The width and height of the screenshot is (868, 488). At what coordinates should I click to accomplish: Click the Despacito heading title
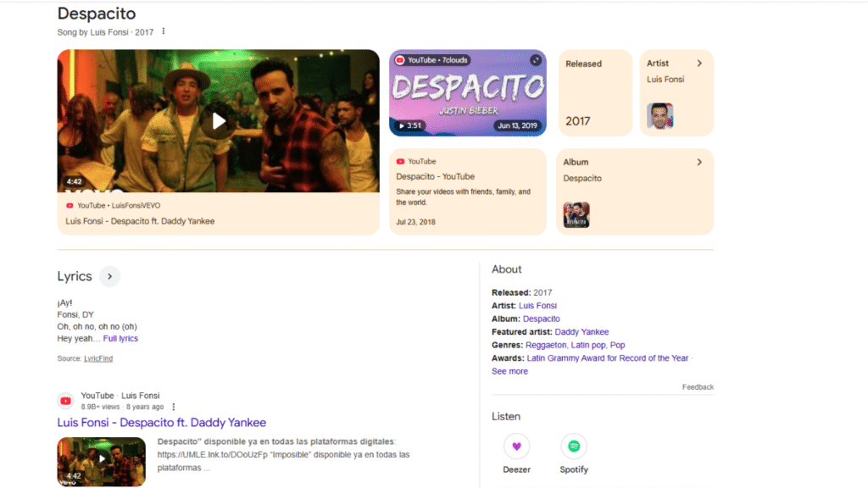[97, 14]
